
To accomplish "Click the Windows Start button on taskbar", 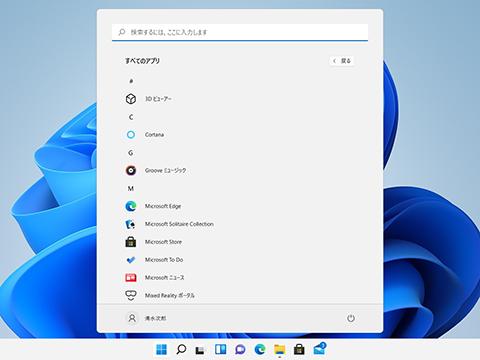I will [162, 349].
